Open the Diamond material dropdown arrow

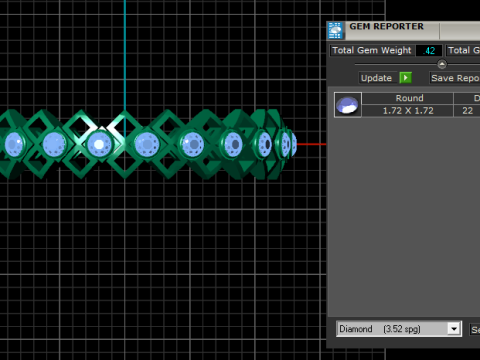454,329
